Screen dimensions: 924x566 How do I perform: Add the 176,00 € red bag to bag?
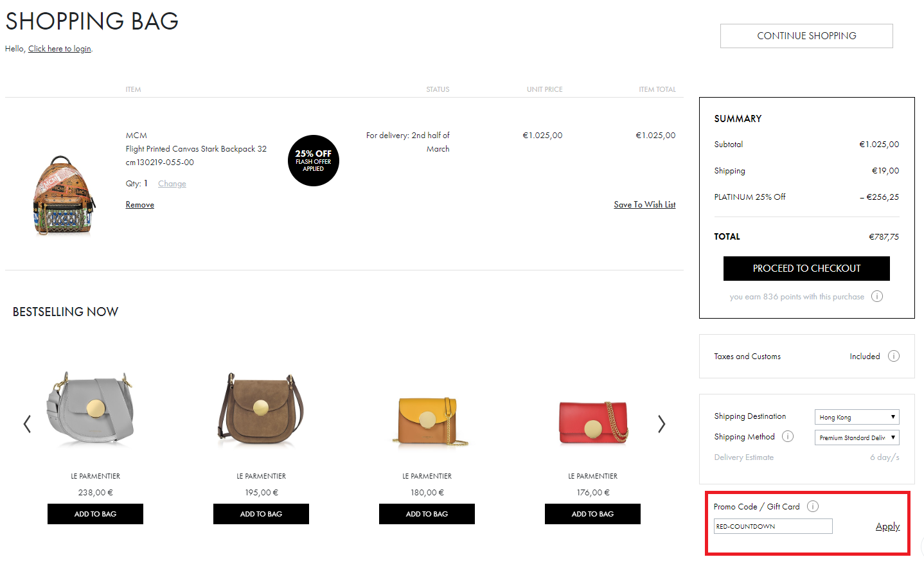pyautogui.click(x=592, y=514)
